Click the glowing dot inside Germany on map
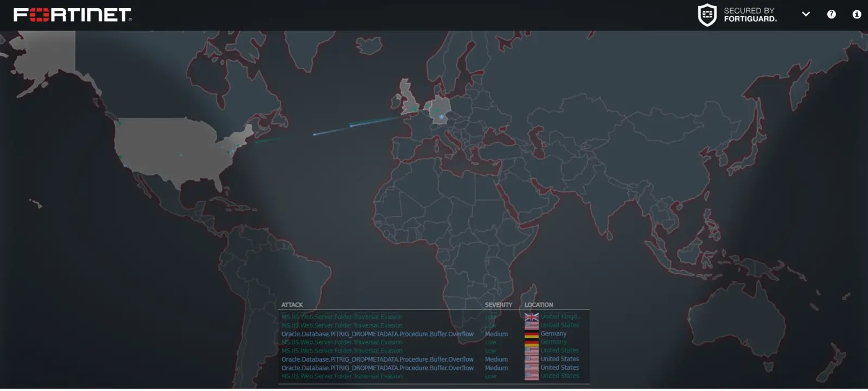 pyautogui.click(x=441, y=117)
